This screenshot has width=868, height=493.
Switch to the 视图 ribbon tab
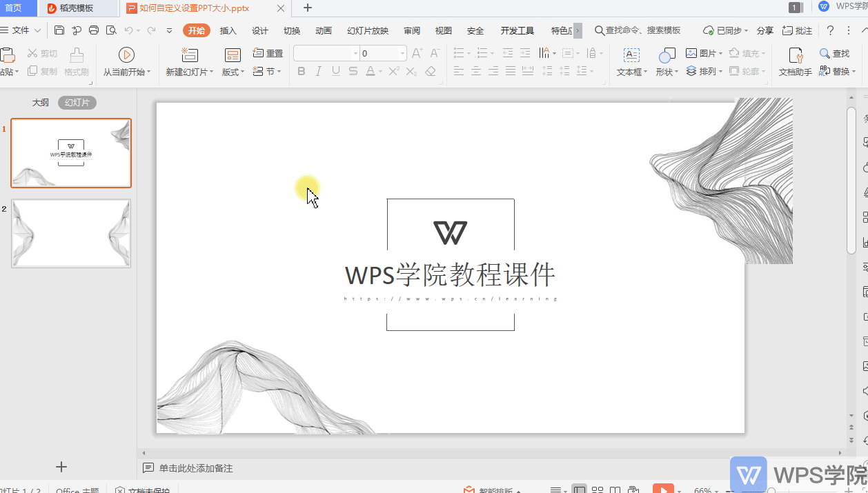(444, 30)
